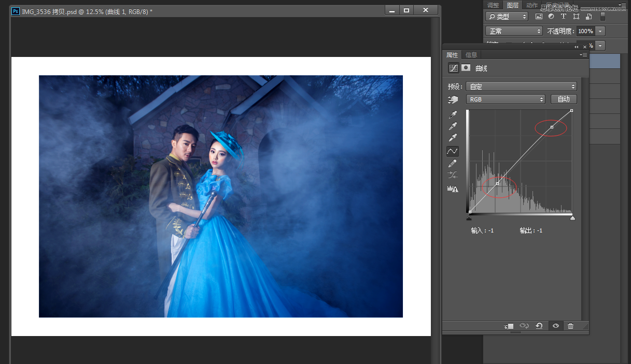Reset curves to adjustment defaults
The image size is (631, 364).
[539, 326]
